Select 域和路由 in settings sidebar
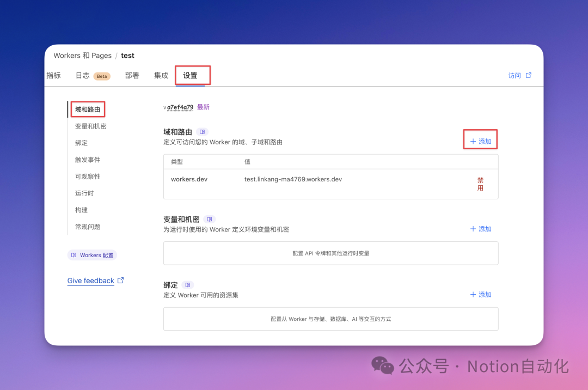 pyautogui.click(x=88, y=109)
